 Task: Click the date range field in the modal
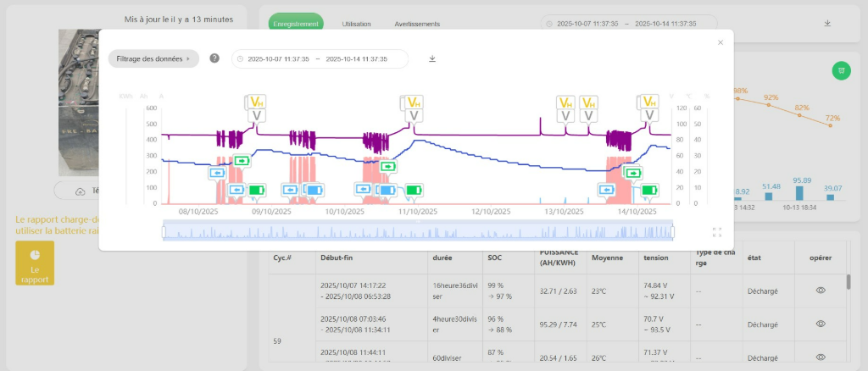(320, 59)
